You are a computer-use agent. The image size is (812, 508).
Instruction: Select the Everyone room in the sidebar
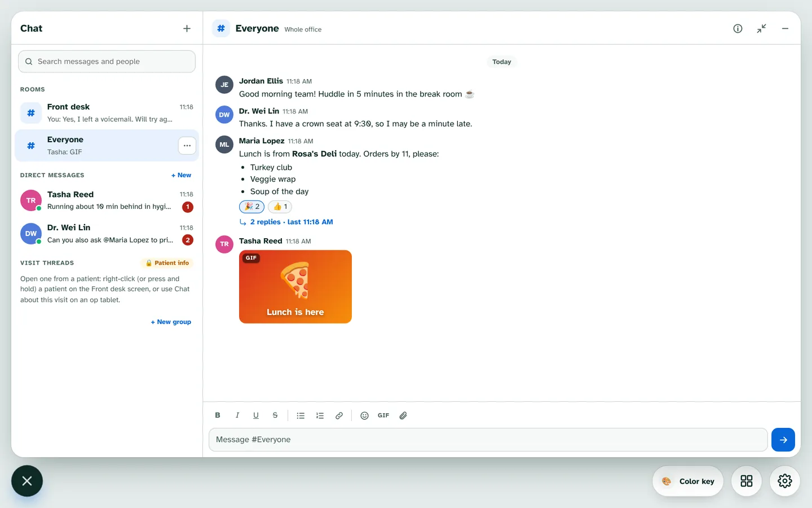[107, 146]
